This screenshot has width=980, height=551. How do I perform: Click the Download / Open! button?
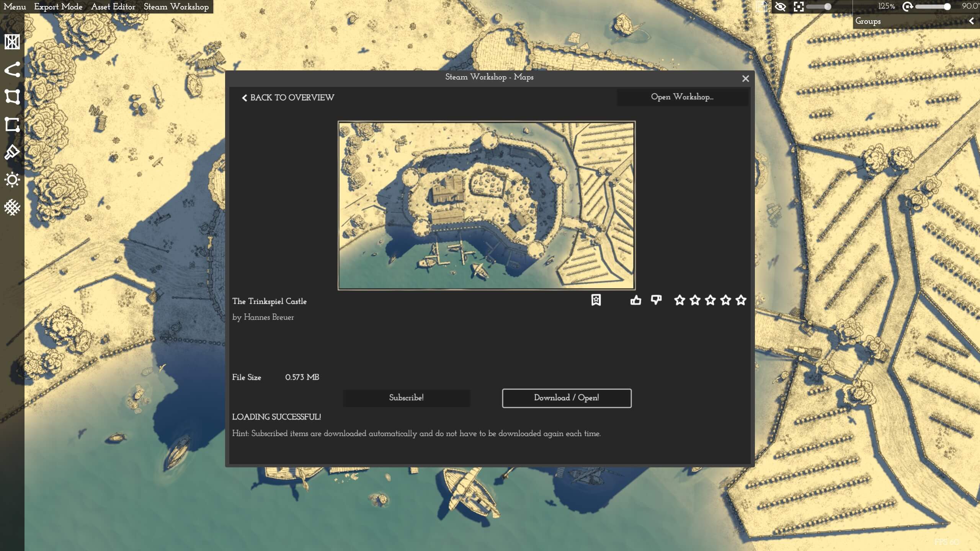(x=567, y=398)
